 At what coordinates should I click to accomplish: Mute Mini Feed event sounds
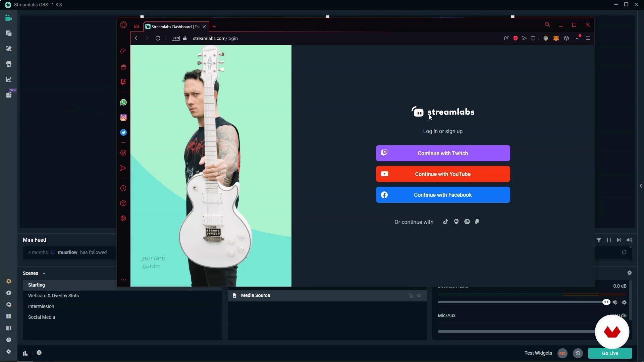(x=629, y=240)
